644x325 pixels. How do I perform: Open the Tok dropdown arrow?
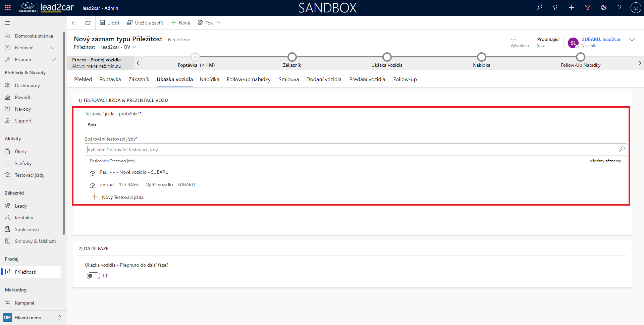219,23
